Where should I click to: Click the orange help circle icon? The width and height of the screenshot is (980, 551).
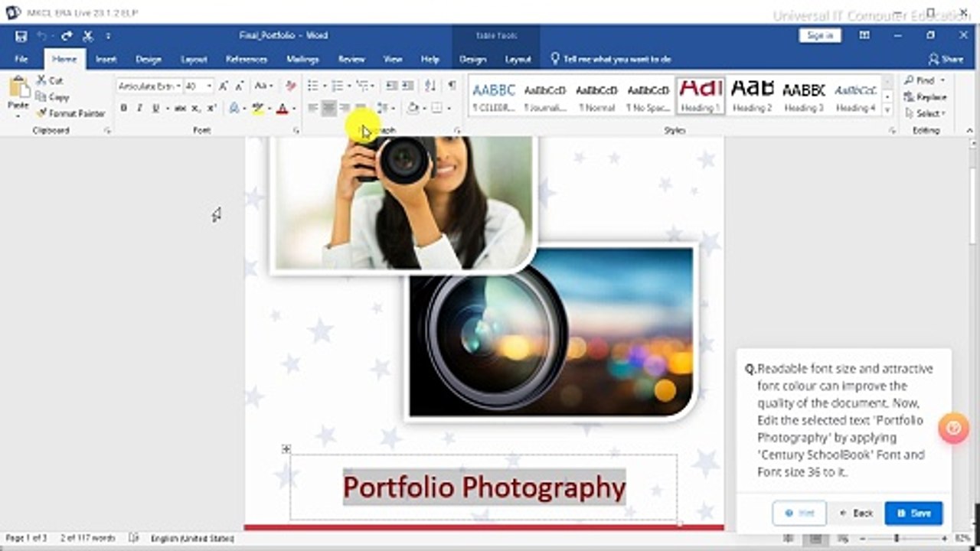(953, 428)
